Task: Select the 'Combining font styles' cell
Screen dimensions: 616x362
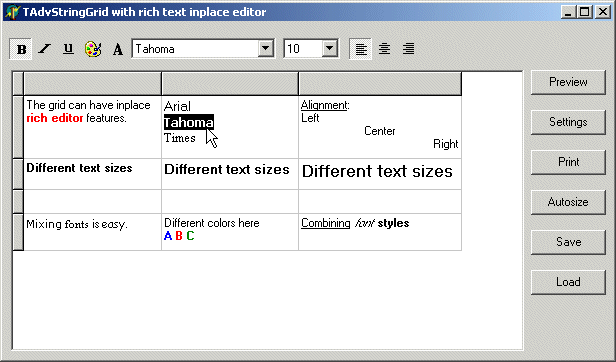Action: coord(380,232)
